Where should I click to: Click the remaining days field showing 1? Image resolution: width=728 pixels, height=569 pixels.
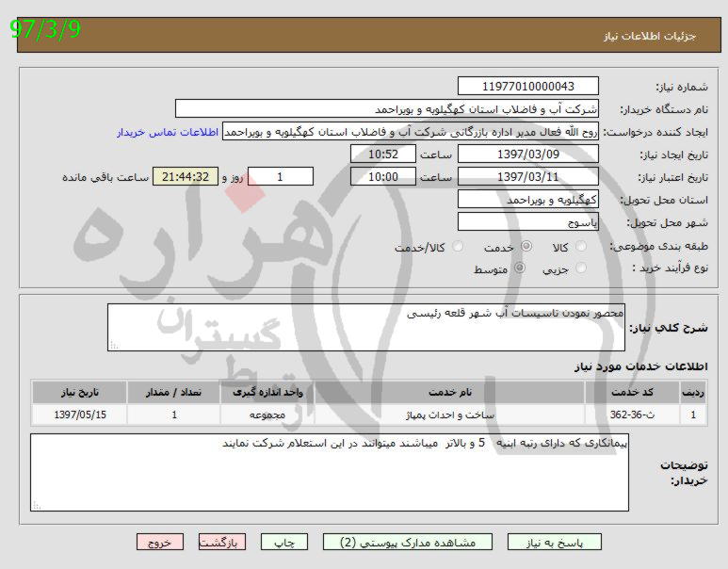point(281,177)
